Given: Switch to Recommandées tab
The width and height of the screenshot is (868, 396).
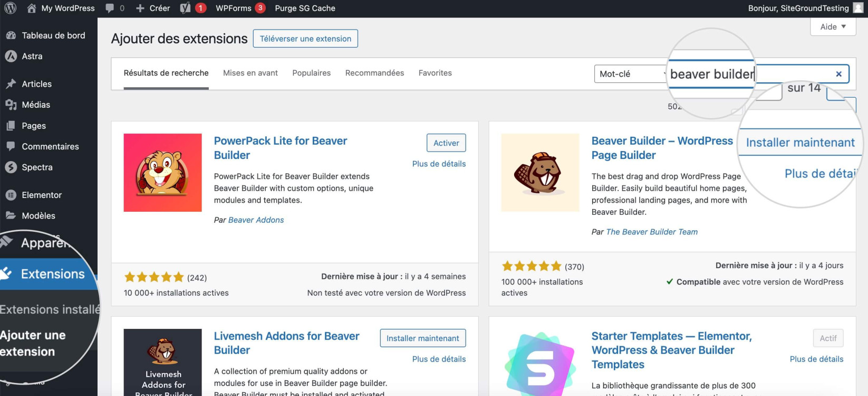Looking at the screenshot, I should [374, 73].
